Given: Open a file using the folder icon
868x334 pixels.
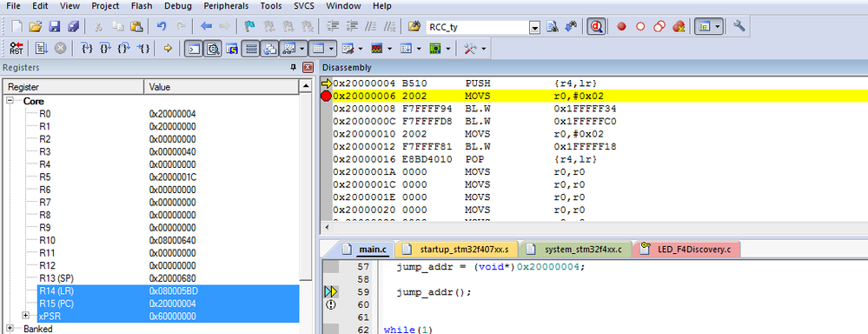Looking at the screenshot, I should (x=36, y=27).
